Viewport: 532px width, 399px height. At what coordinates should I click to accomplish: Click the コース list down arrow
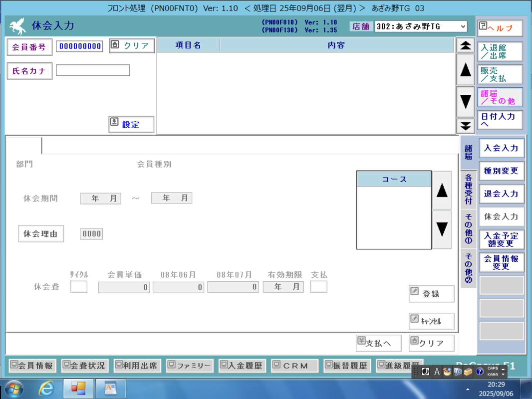(x=442, y=229)
